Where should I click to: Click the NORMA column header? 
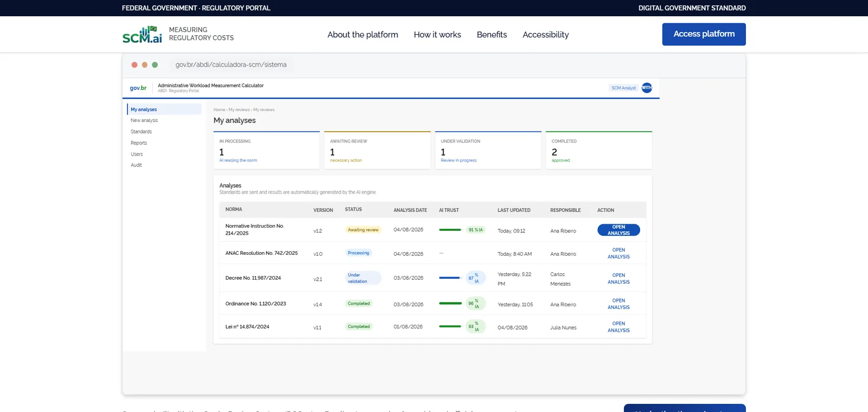click(x=234, y=209)
